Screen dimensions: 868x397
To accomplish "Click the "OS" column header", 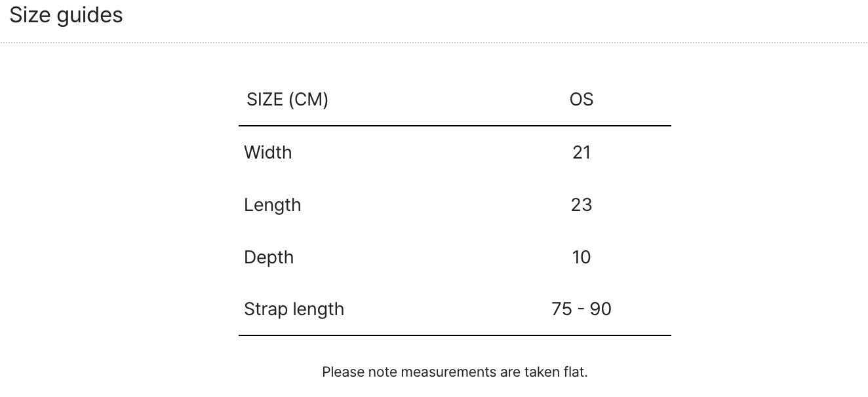I will [582, 100].
